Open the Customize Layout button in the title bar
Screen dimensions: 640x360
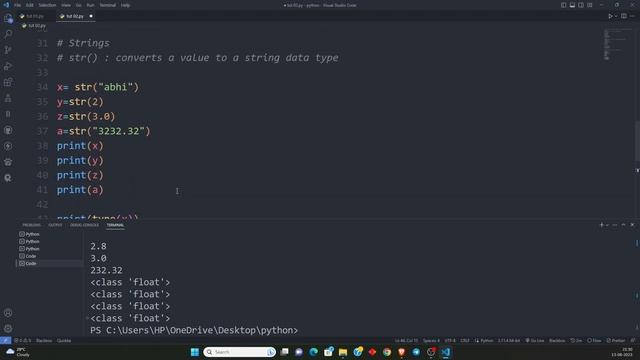pyautogui.click(x=590, y=5)
